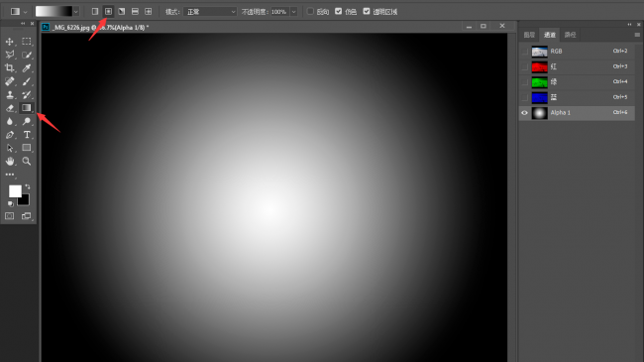The image size is (644, 362).
Task: Select the Gradient tool in toolbox
Action: (27, 108)
